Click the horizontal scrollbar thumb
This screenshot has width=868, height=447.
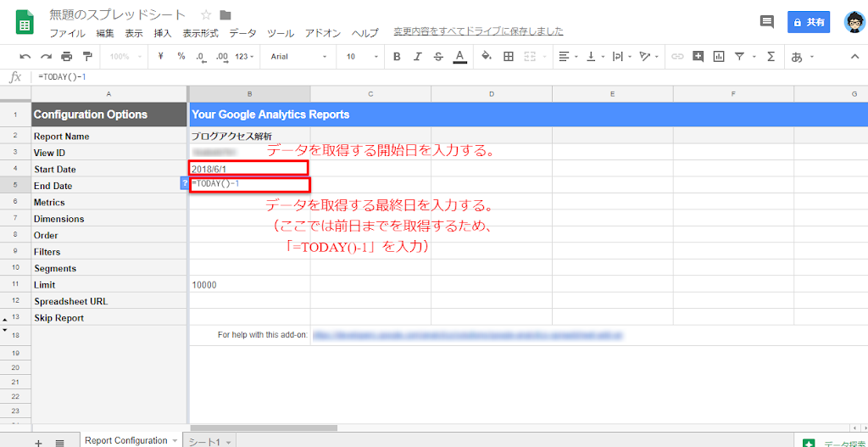coord(263,427)
